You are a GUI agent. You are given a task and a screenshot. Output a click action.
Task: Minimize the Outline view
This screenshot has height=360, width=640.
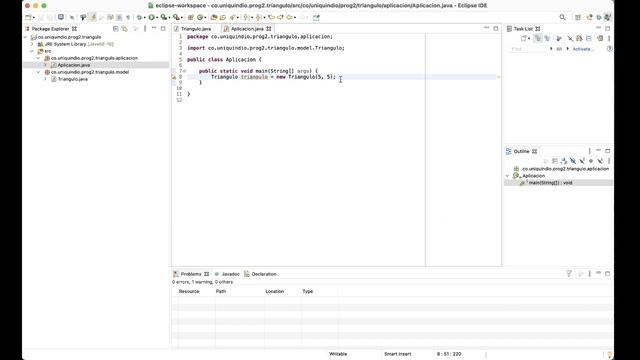click(598, 151)
